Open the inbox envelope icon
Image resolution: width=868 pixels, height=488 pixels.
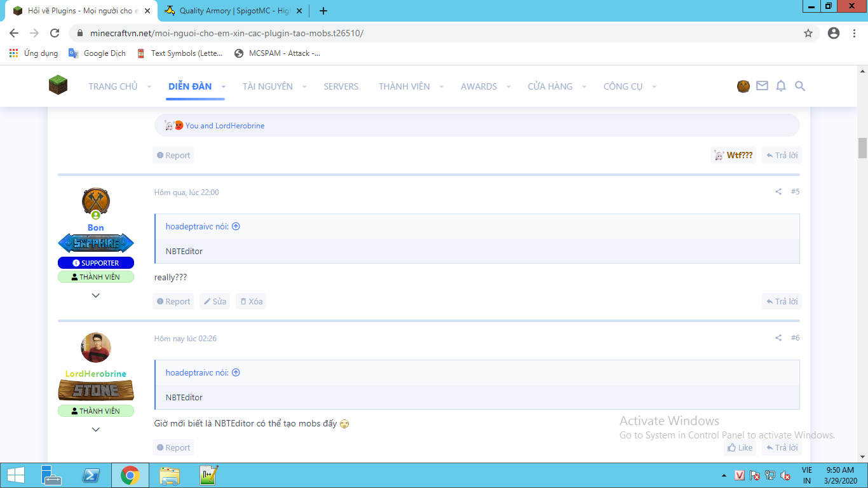[762, 86]
